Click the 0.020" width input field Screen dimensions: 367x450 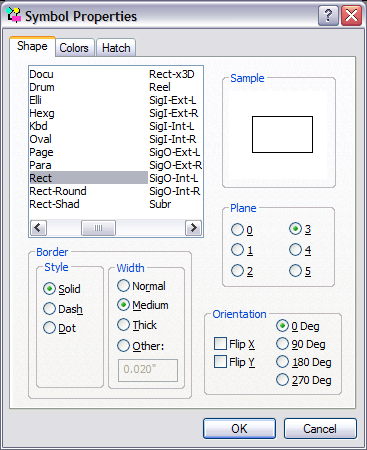148,370
